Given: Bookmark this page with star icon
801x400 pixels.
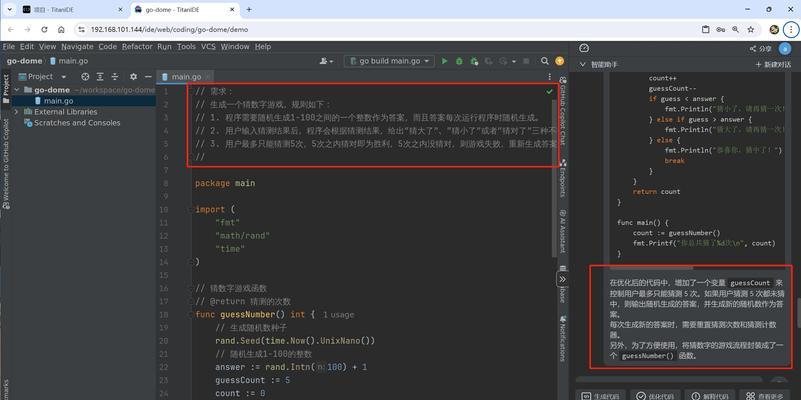Looking at the screenshot, I should (x=750, y=30).
